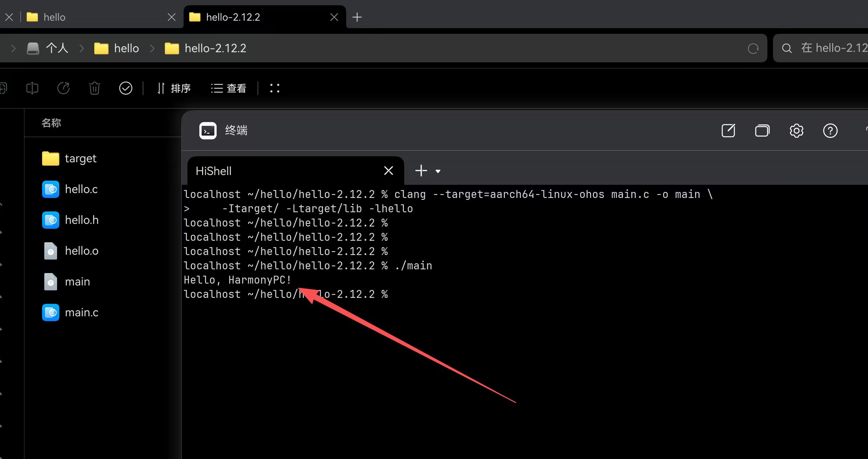Click terminal multi-window icon
The image size is (868, 459).
[762, 131]
